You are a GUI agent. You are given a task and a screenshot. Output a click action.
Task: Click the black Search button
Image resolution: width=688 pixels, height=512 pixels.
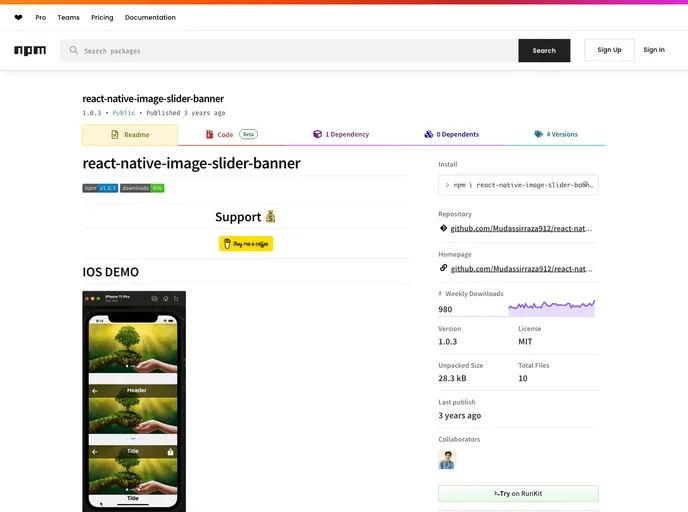coord(544,50)
